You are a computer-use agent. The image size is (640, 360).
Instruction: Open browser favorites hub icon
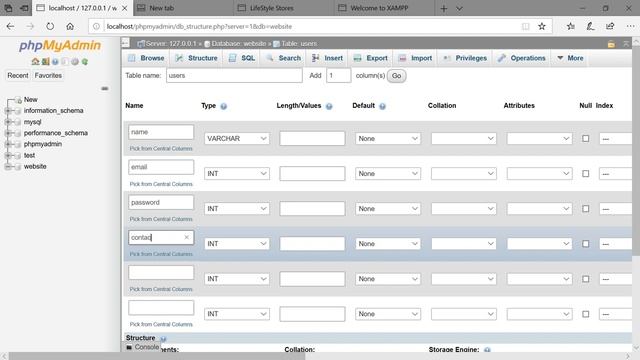[571, 26]
